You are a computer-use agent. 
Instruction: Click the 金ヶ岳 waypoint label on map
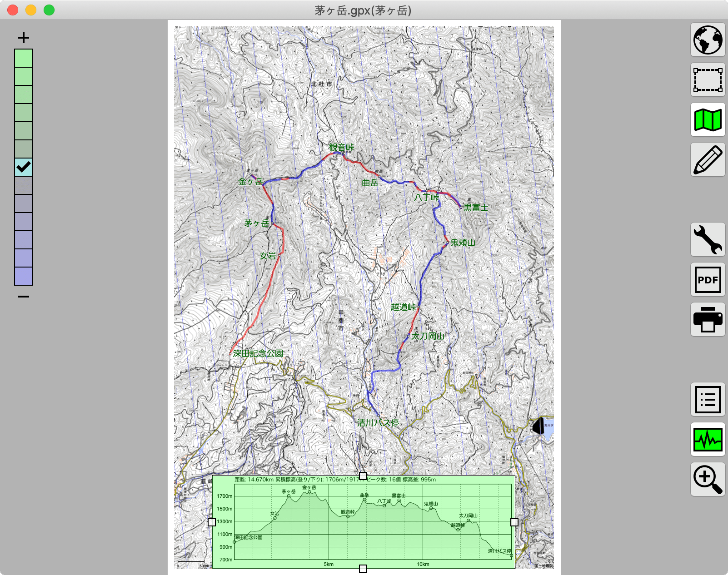click(x=251, y=182)
